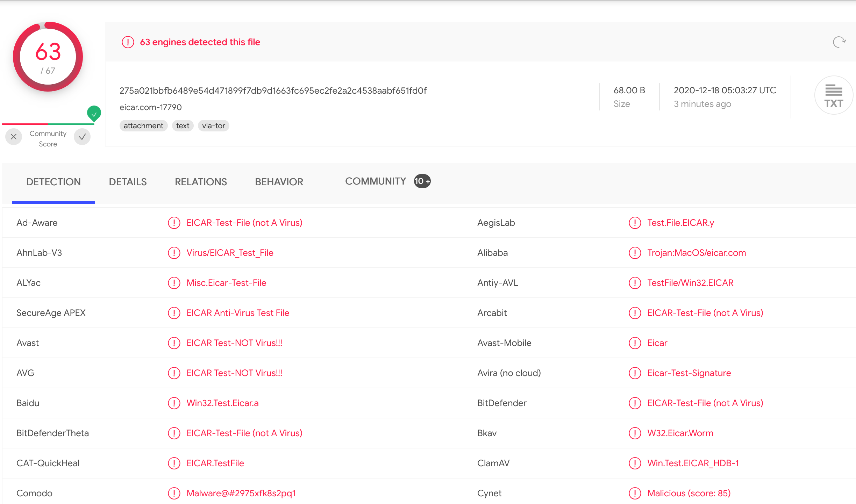Screen dimensions: 856x504
Task: Open the BEHAVIOR tab
Action: (279, 182)
